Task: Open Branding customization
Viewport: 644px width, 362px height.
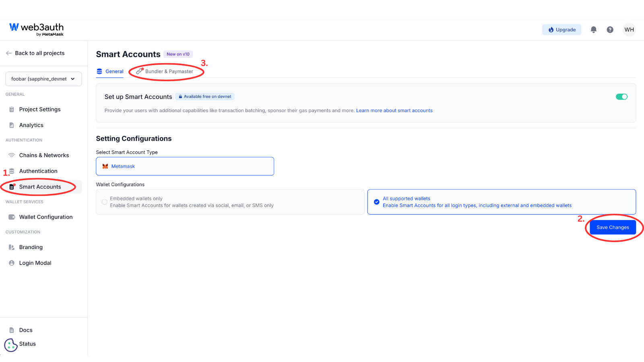Action: coord(31,247)
